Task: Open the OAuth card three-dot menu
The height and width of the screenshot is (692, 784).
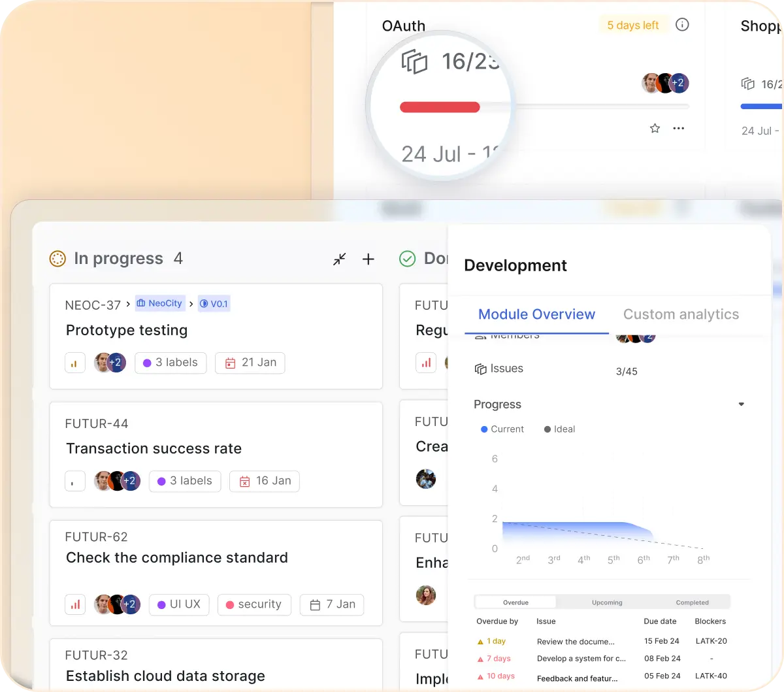Action: point(679,129)
